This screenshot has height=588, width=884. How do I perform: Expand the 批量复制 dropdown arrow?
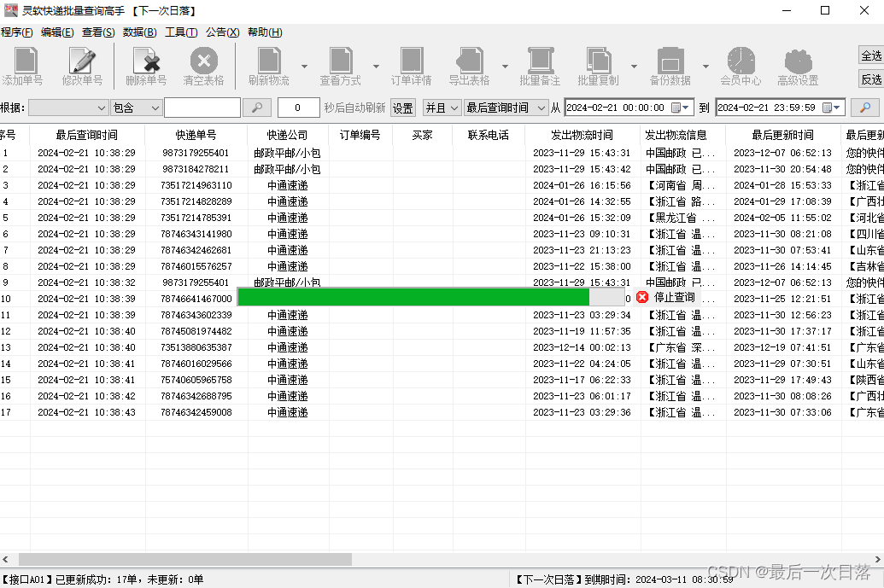[x=634, y=67]
